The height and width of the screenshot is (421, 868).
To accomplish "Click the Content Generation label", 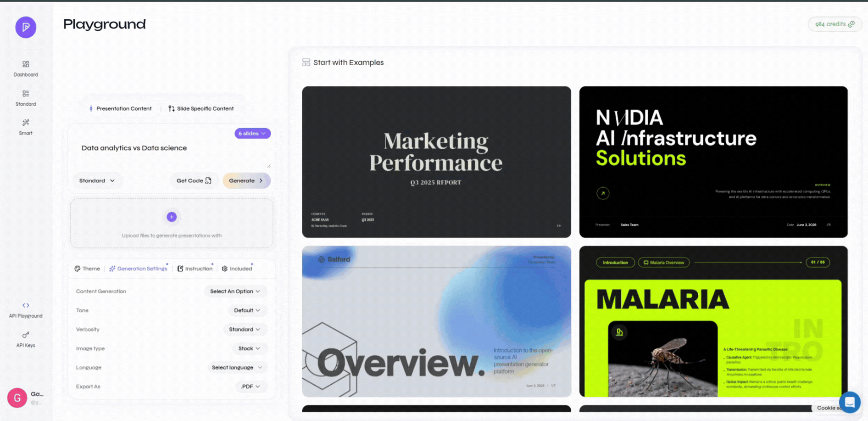I will tap(101, 292).
